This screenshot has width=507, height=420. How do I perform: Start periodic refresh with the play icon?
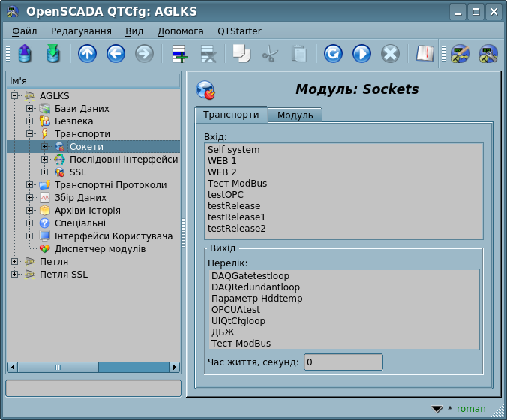point(361,54)
